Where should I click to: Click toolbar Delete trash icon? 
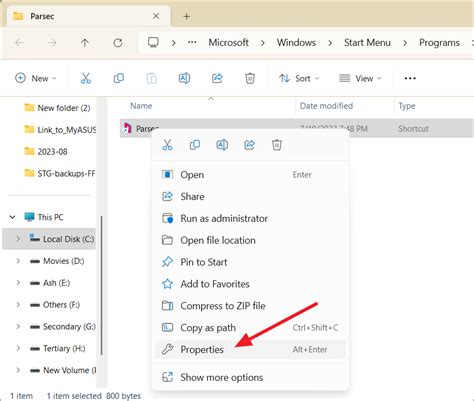[x=250, y=78]
